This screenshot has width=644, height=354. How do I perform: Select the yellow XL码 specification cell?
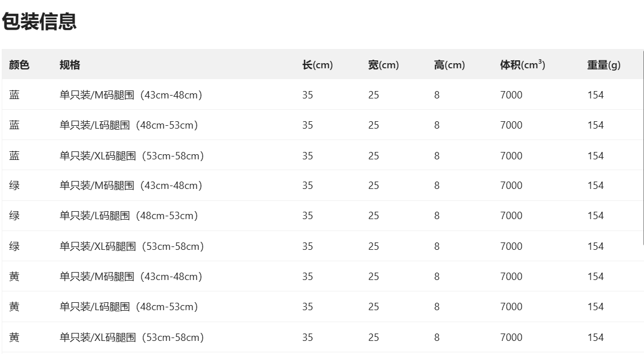[x=132, y=337]
